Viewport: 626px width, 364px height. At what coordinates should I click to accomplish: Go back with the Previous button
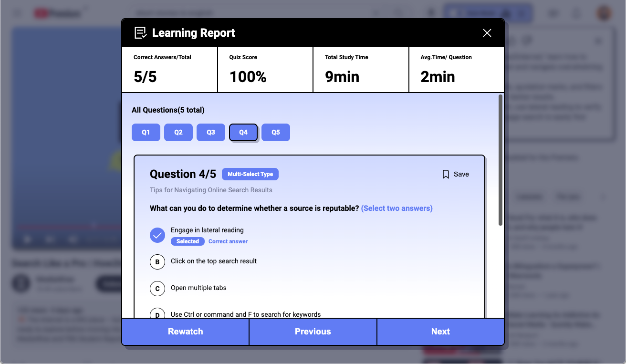click(x=313, y=332)
